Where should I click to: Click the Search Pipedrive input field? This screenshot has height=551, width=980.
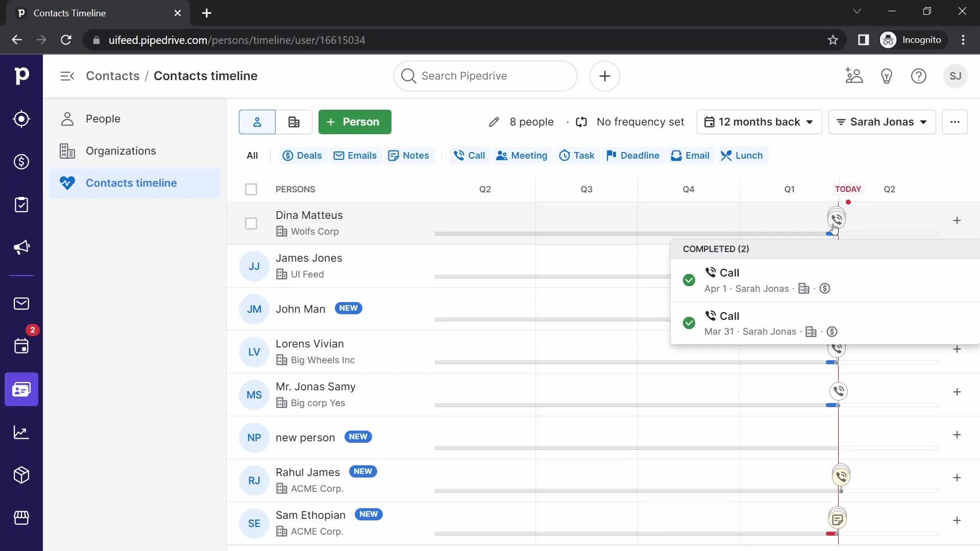485,76
